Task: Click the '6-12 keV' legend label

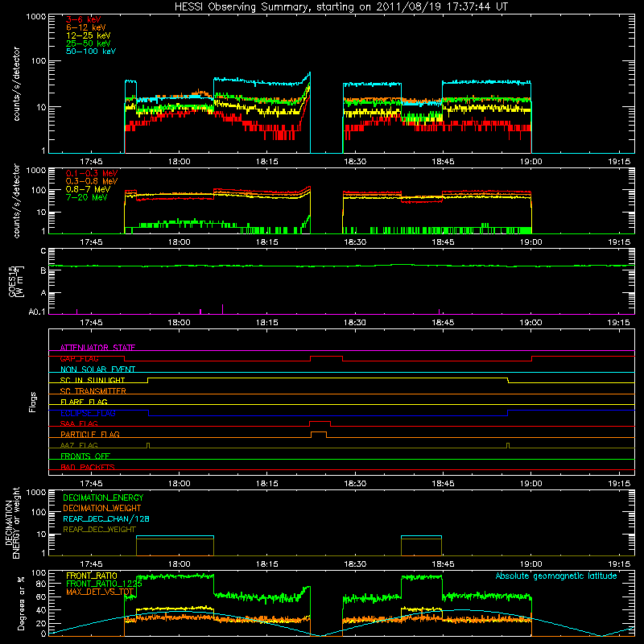Action: (x=86, y=27)
